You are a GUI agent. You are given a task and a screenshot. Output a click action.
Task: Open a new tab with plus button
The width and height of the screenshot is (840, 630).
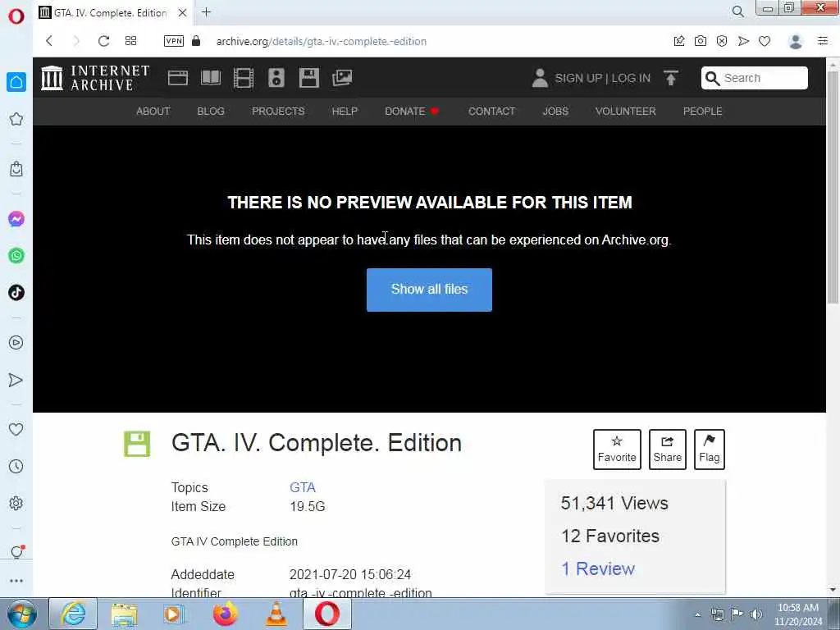pos(206,12)
